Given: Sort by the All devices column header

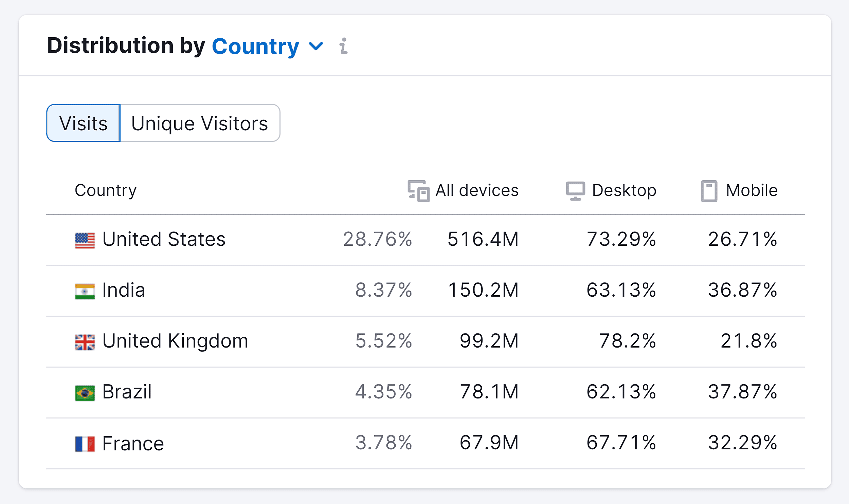Looking at the screenshot, I should [x=477, y=190].
